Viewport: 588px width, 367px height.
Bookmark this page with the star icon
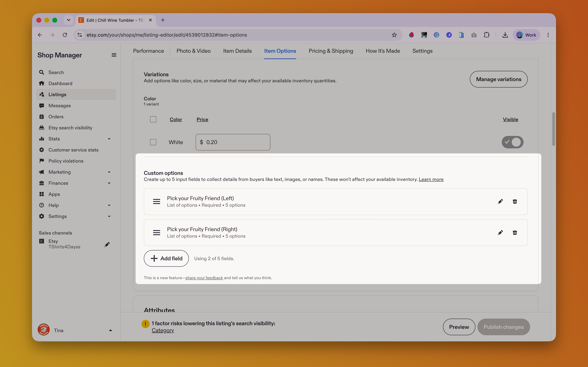coord(394,35)
